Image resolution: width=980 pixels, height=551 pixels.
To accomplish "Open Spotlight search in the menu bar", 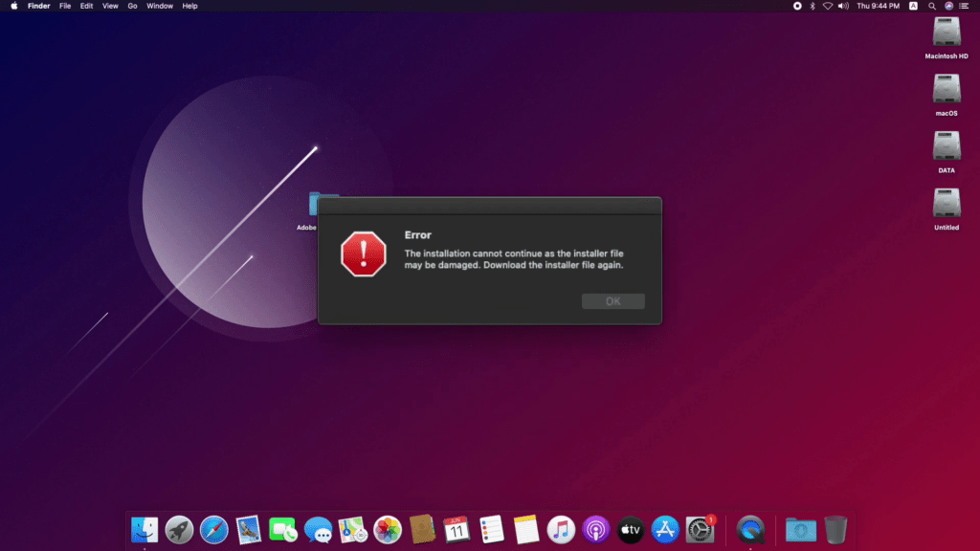I will (x=931, y=6).
